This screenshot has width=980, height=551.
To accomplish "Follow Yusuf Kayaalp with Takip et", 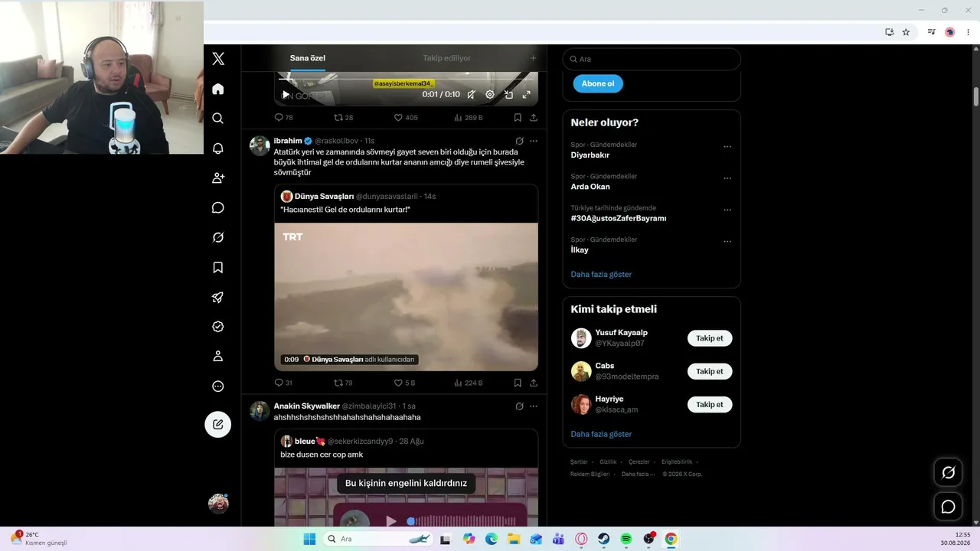I will click(710, 338).
